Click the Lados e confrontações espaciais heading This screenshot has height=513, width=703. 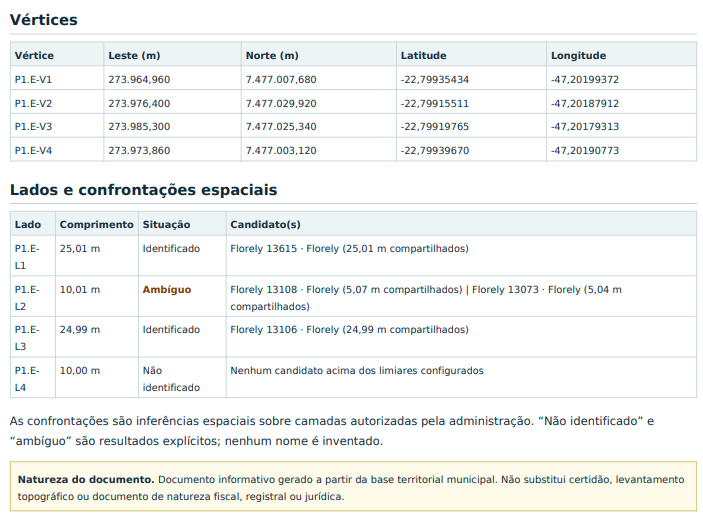143,190
